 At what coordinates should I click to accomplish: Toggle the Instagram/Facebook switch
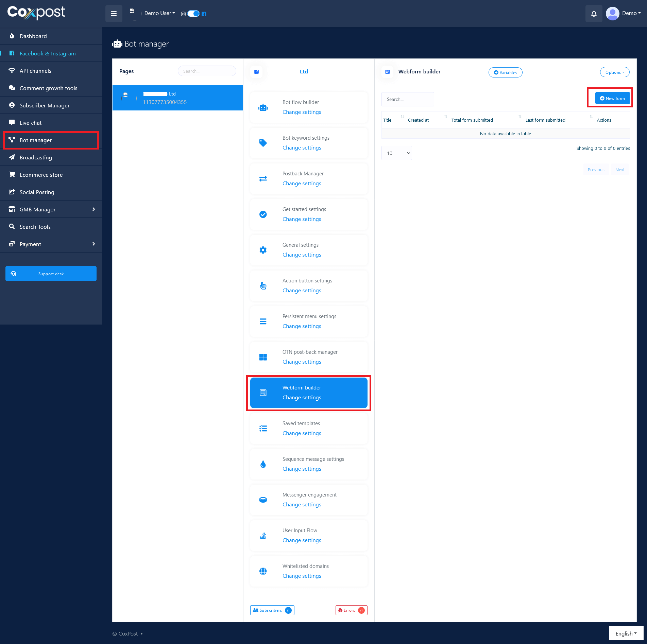click(193, 14)
